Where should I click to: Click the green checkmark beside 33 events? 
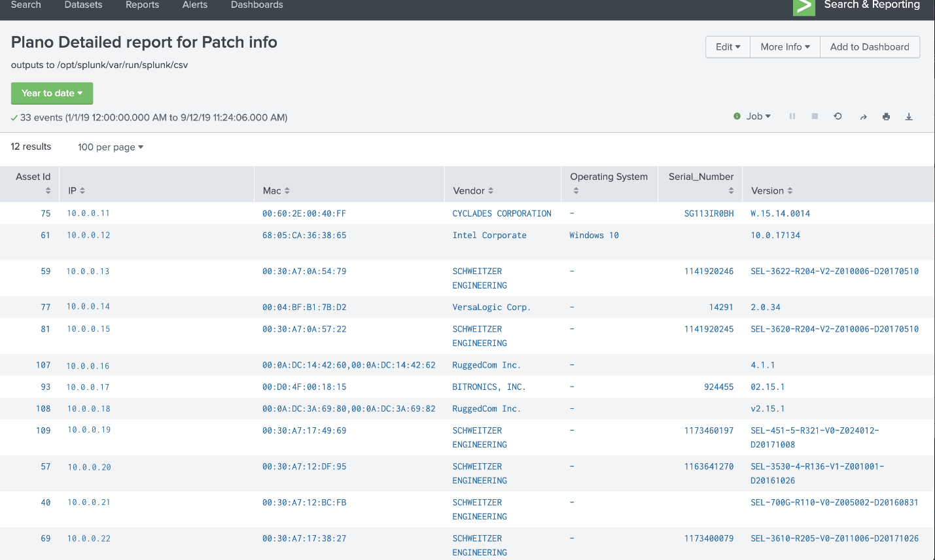tap(14, 117)
